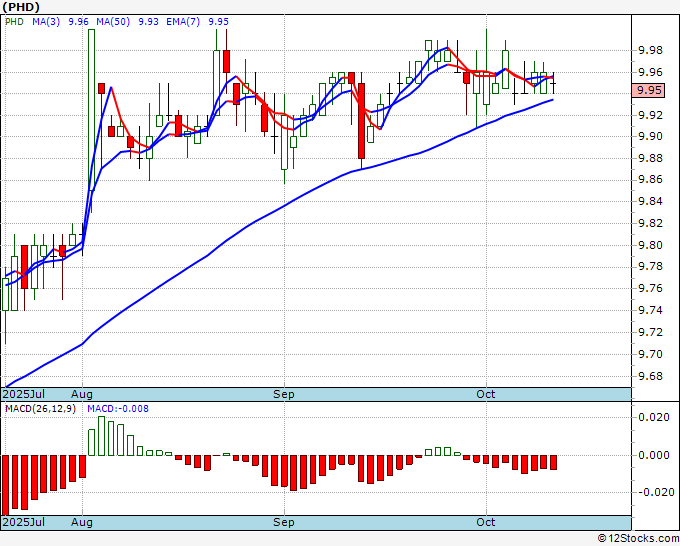Click the 9.82 price axis label

(651, 223)
